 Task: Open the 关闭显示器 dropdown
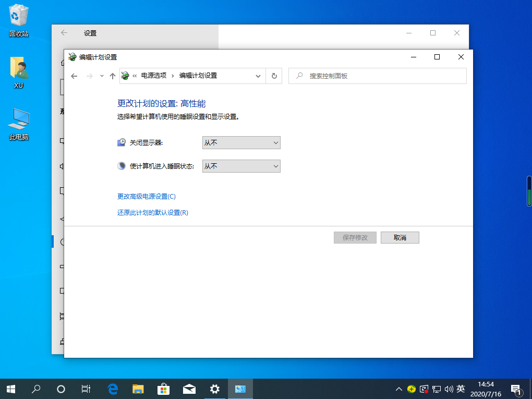tap(241, 142)
